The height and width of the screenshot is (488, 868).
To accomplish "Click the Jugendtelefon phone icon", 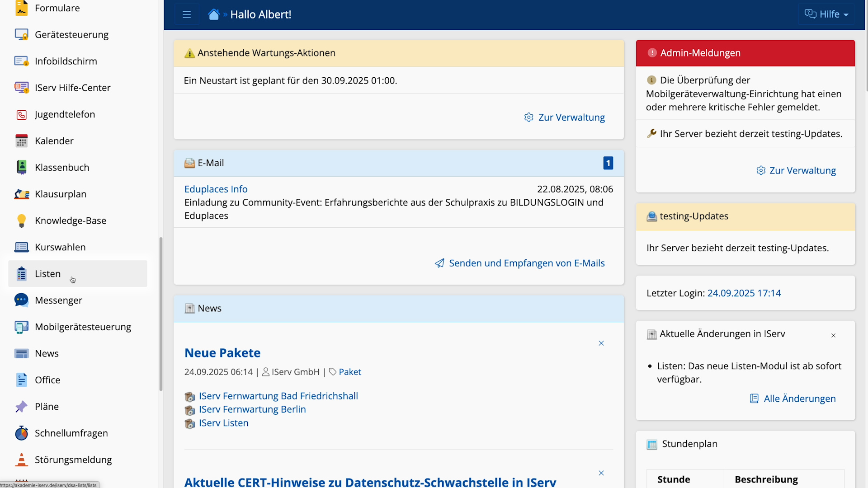I will click(21, 114).
